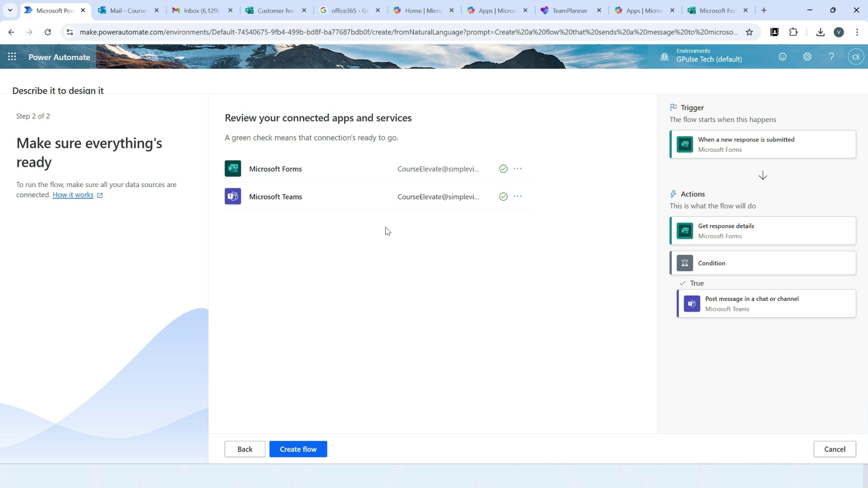
Task: Send feedback using the smiley icon
Action: (782, 56)
